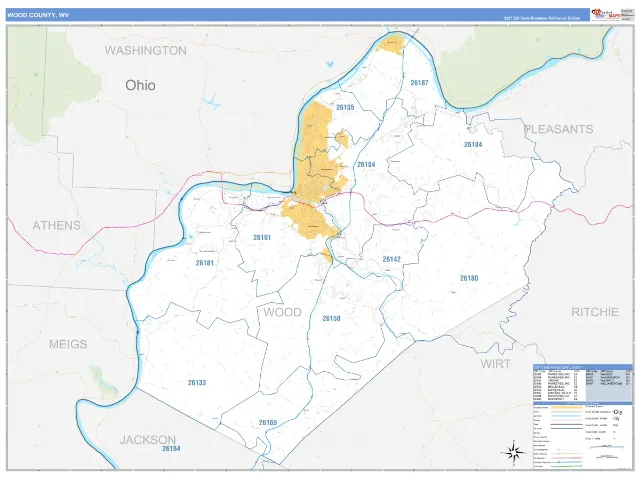Screen dimensions: 640x480
Task: Click the WIRT county label
Action: pos(496,364)
